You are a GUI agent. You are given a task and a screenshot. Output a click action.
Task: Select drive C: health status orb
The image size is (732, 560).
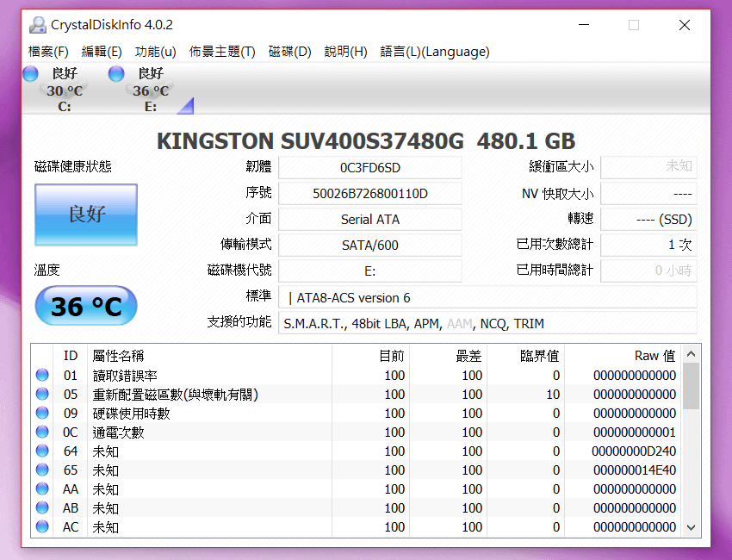pyautogui.click(x=30, y=74)
